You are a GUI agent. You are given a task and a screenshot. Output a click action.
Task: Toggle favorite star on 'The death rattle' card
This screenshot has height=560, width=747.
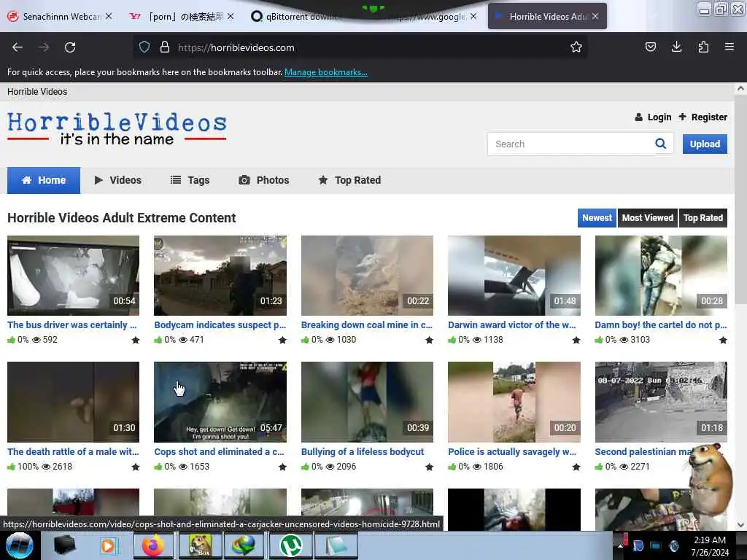[135, 467]
